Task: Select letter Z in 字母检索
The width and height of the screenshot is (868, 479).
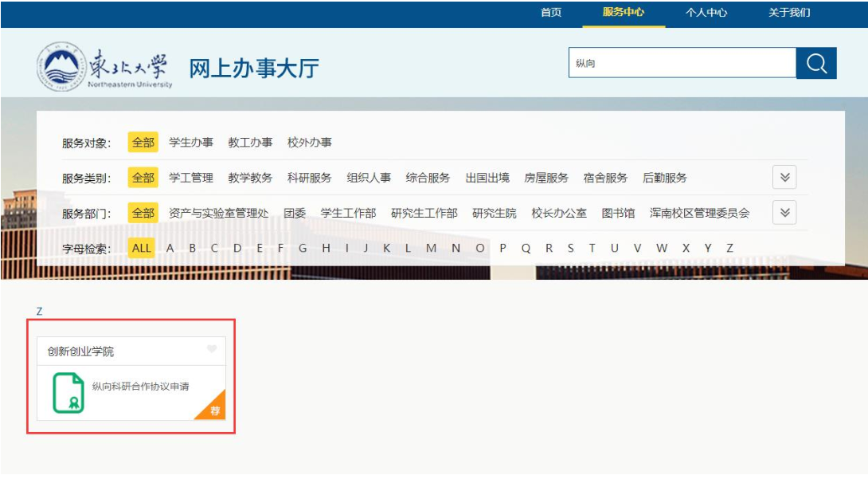Action: tap(729, 248)
